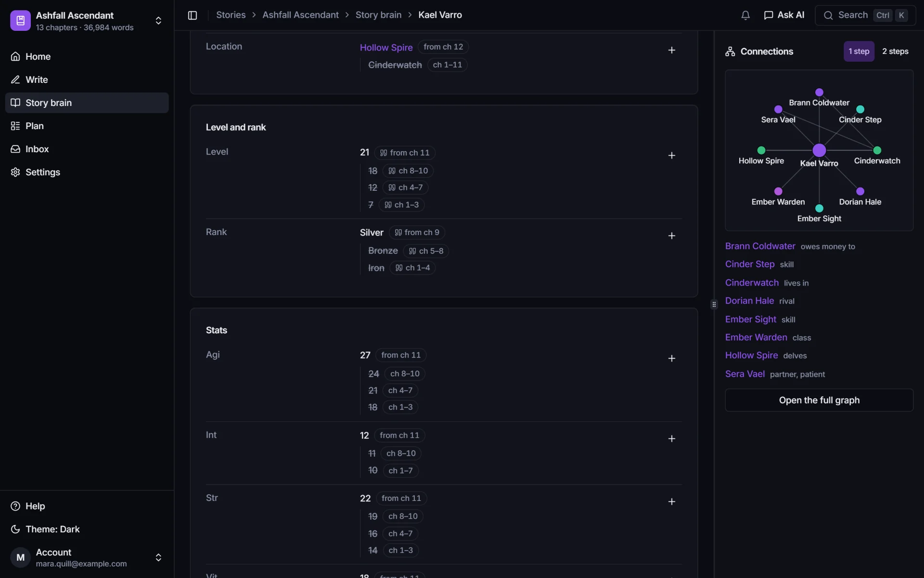This screenshot has height=578, width=924.
Task: Click the 'from ch 11' Level citation chip
Action: [x=405, y=153]
